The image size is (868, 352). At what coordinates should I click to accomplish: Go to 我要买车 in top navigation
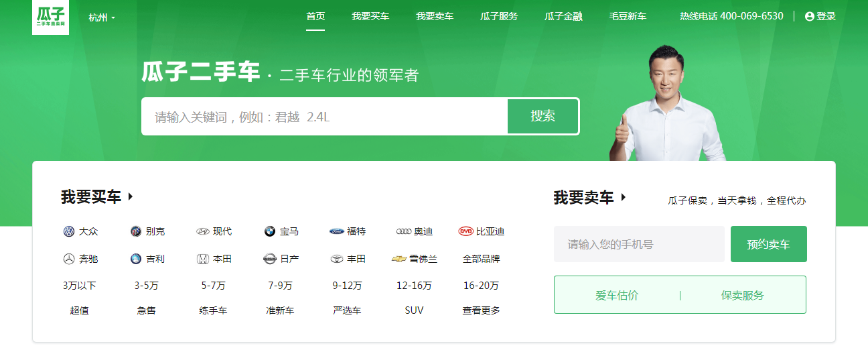[370, 16]
